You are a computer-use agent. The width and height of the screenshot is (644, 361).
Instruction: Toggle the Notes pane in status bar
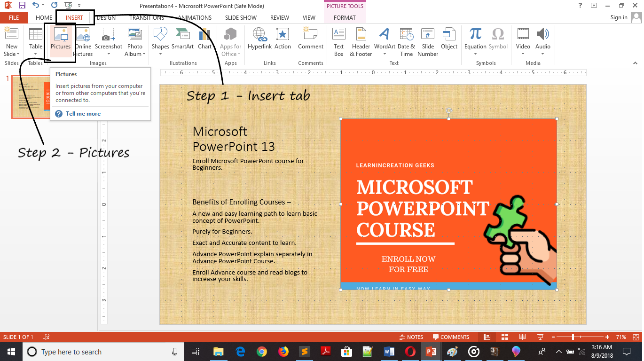(411, 337)
